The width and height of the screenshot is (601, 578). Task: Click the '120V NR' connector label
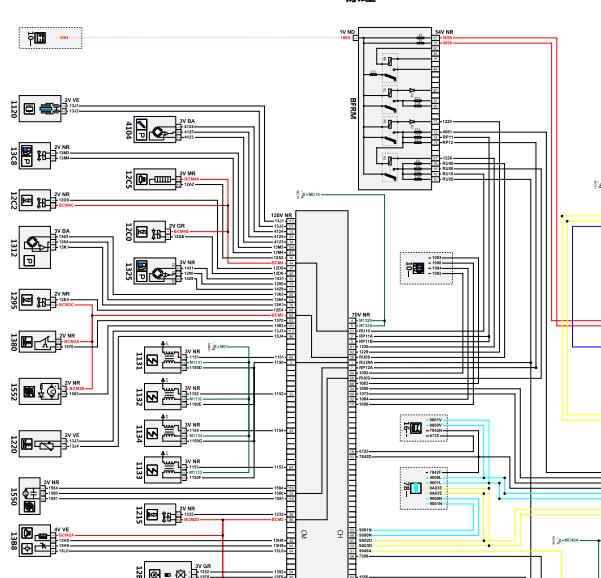[282, 215]
